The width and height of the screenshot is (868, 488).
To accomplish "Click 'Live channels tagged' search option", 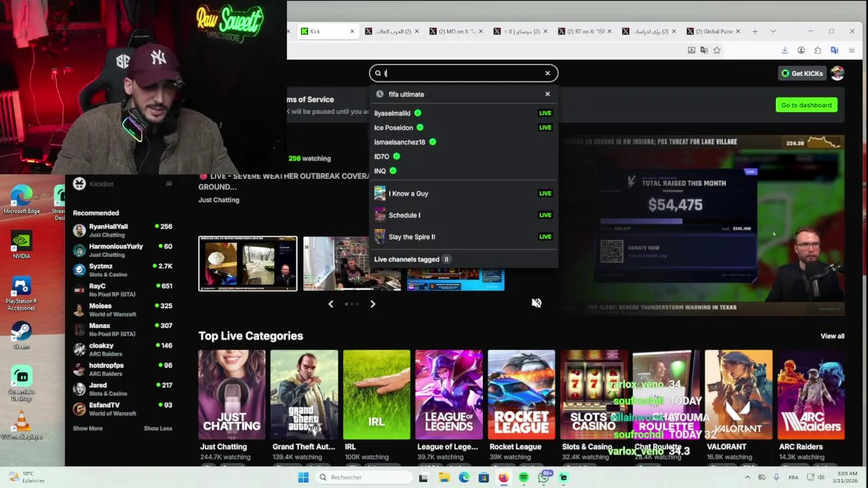I will (x=463, y=259).
